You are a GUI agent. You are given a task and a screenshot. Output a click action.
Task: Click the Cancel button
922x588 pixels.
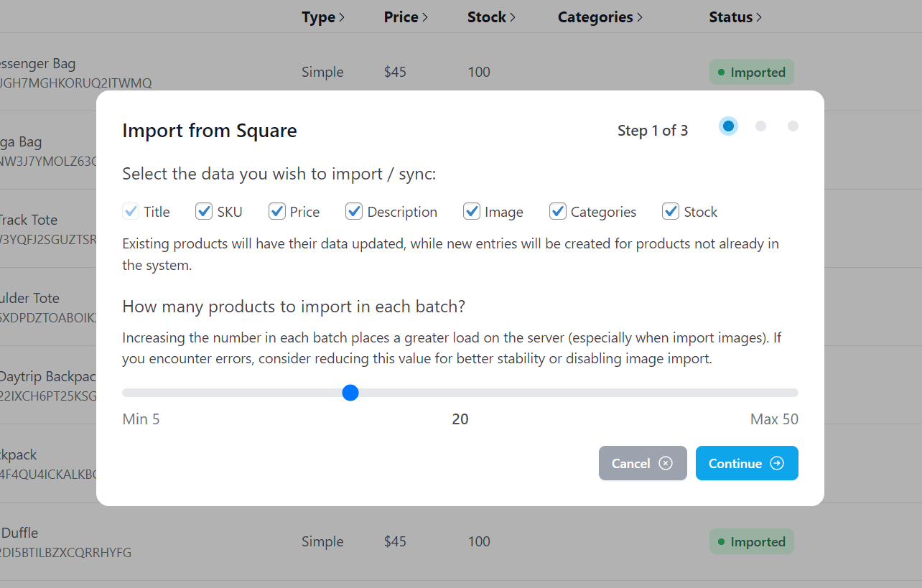coord(643,463)
